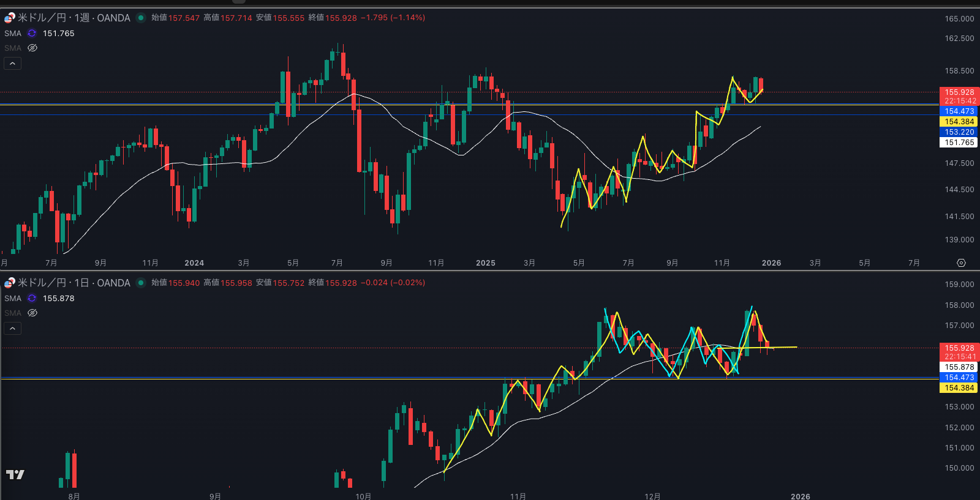This screenshot has width=980, height=500.
Task: Collapse the indicator legend on daily chart
Action: pos(12,328)
